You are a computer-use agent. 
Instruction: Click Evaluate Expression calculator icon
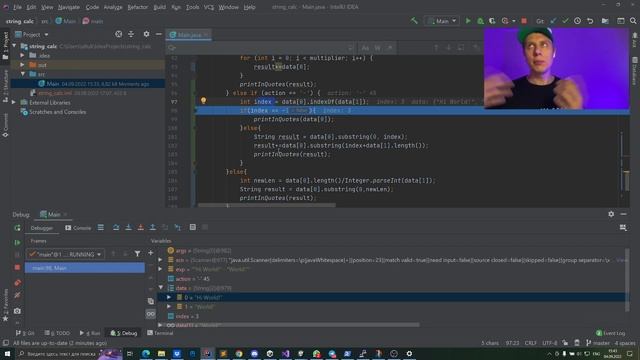click(x=193, y=227)
